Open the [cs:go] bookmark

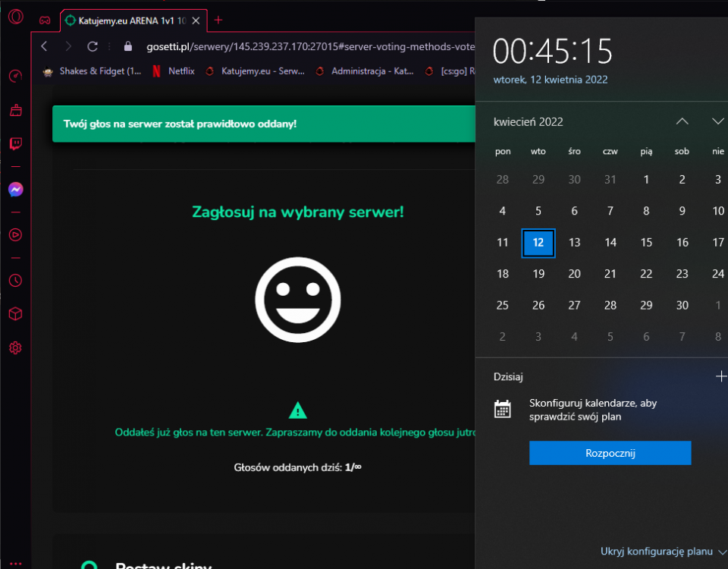[450, 71]
